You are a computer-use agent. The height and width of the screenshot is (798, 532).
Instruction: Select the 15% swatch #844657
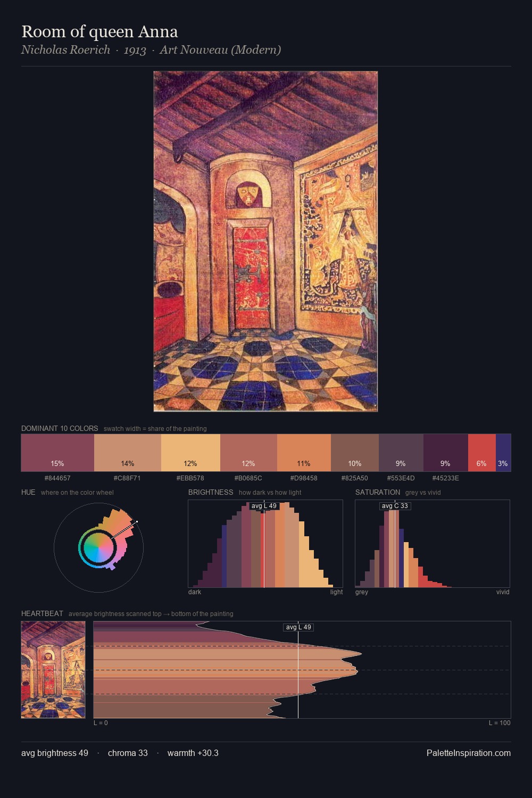click(x=57, y=453)
